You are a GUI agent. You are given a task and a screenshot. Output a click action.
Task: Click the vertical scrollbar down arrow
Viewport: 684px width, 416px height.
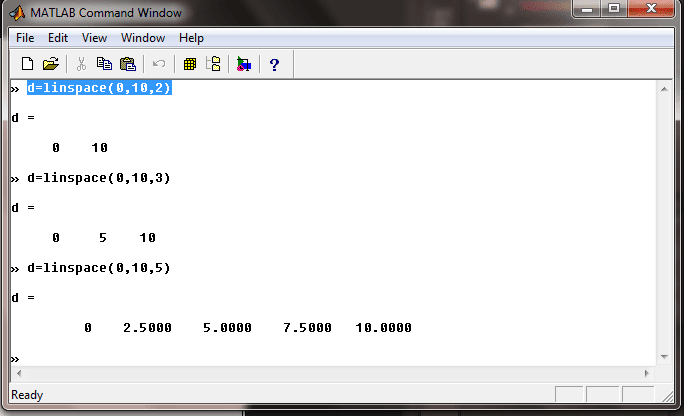664,357
